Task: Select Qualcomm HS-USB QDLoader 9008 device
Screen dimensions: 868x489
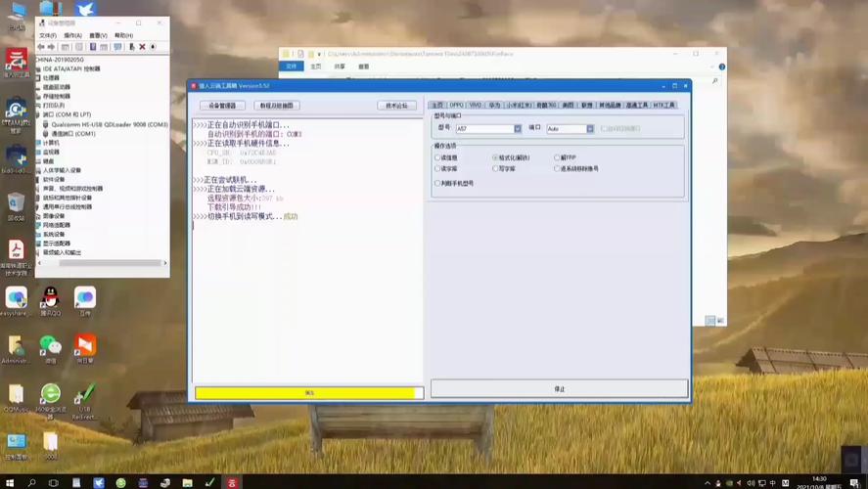Action: [109, 124]
